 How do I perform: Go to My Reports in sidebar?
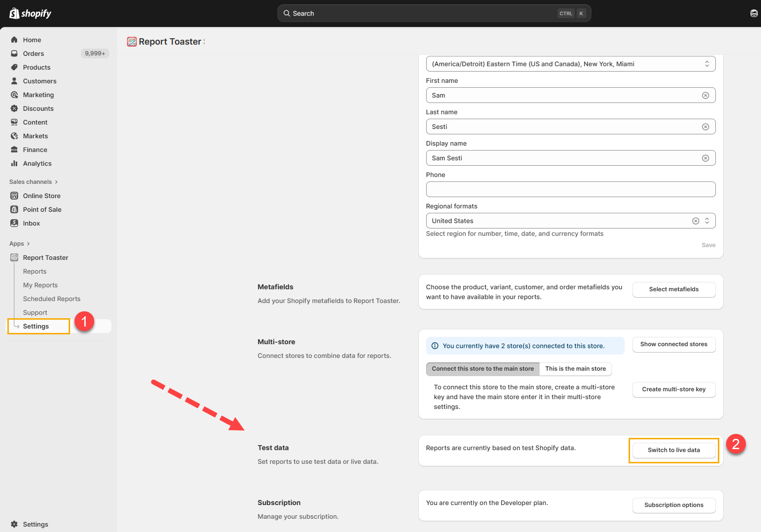(x=40, y=285)
